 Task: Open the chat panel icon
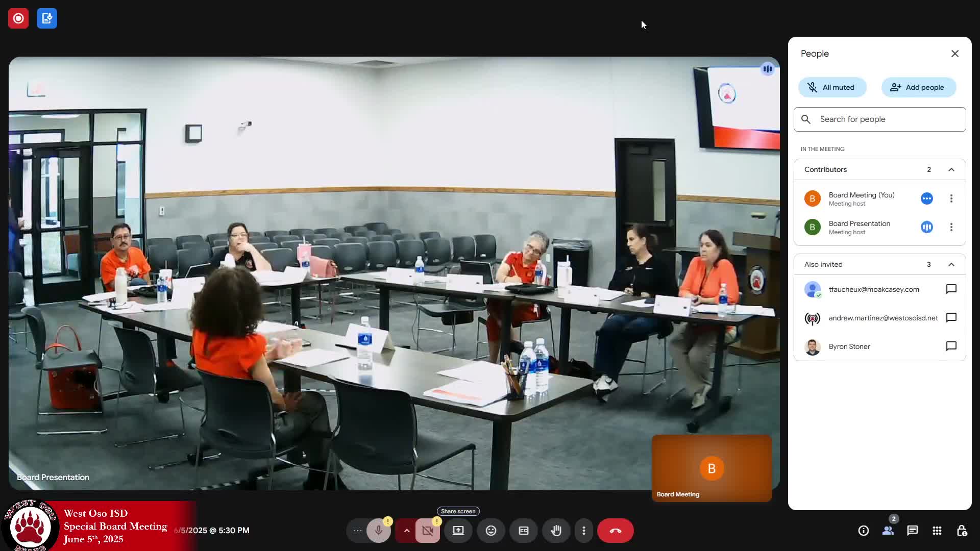pyautogui.click(x=912, y=531)
